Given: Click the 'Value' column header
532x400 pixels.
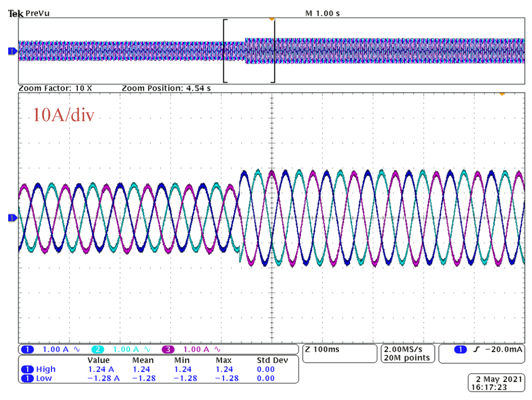Looking at the screenshot, I should coord(99,360).
